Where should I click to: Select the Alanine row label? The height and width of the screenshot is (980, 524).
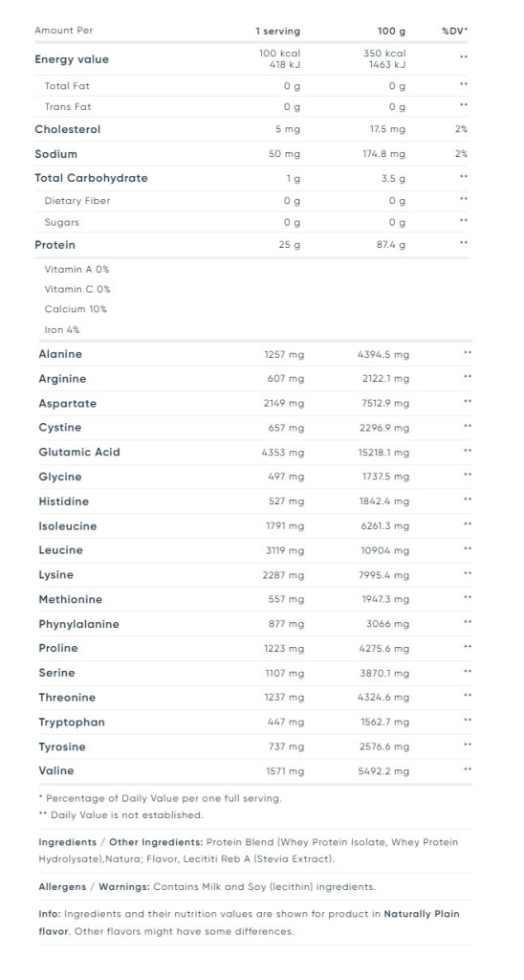pyautogui.click(x=60, y=354)
